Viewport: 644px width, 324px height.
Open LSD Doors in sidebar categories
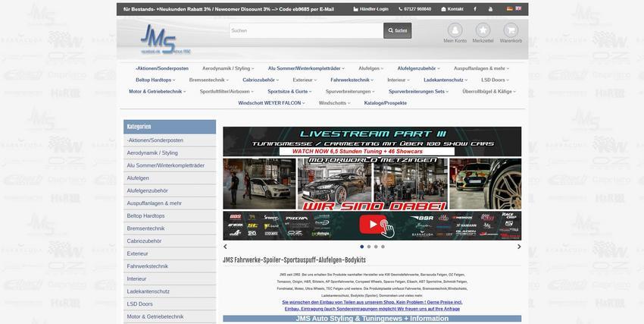(170, 304)
